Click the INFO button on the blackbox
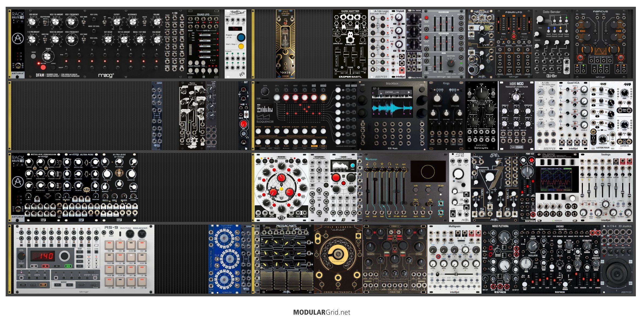The height and width of the screenshot is (318, 644). click(421, 89)
